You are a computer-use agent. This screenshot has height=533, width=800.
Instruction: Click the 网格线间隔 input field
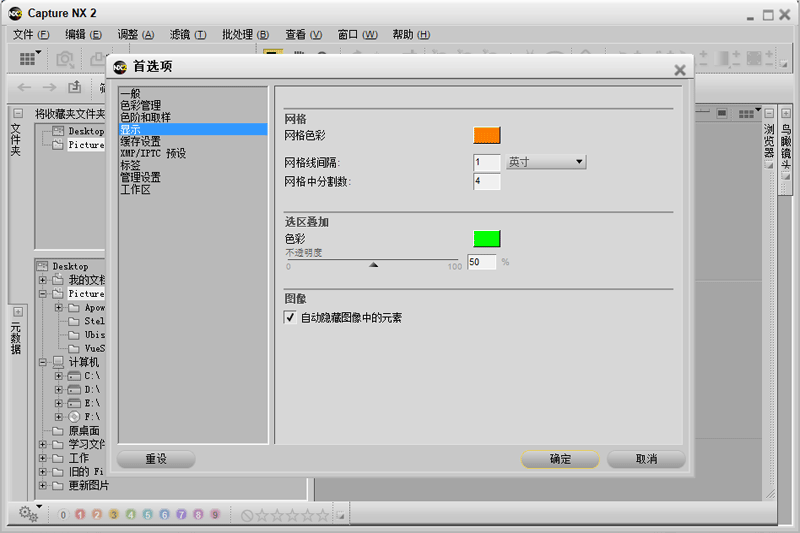tap(487, 162)
